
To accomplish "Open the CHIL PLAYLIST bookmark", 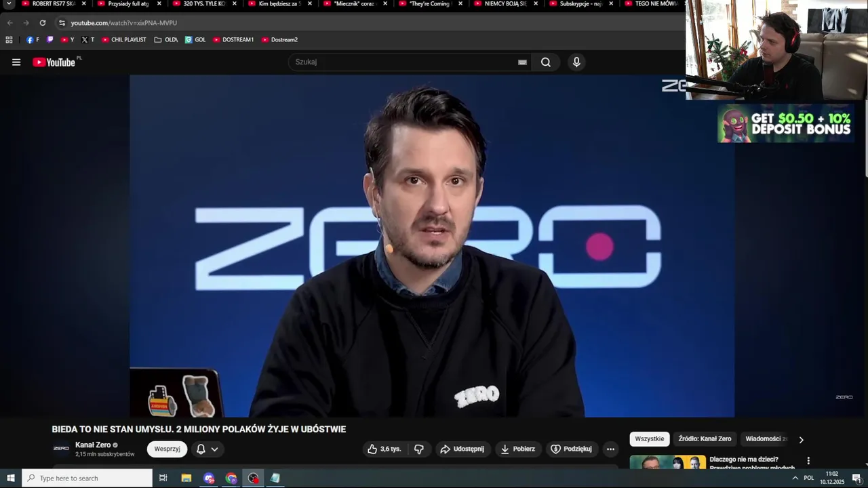I will pos(124,40).
